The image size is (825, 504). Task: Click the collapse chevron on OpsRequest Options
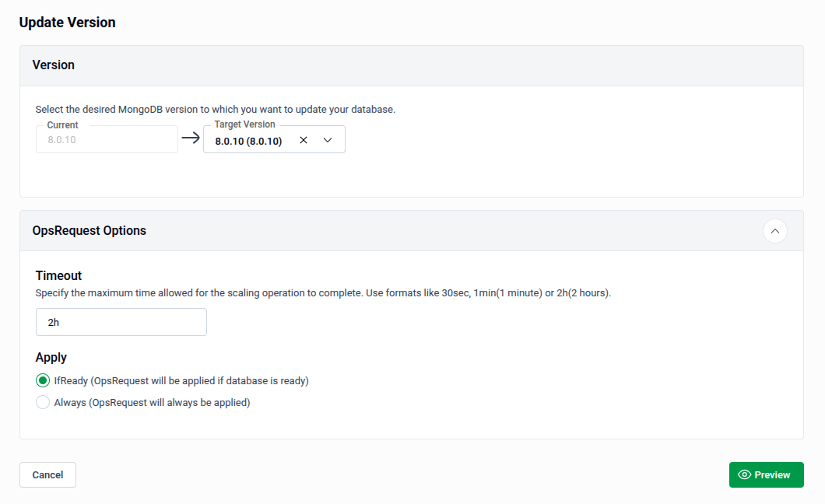tap(774, 230)
